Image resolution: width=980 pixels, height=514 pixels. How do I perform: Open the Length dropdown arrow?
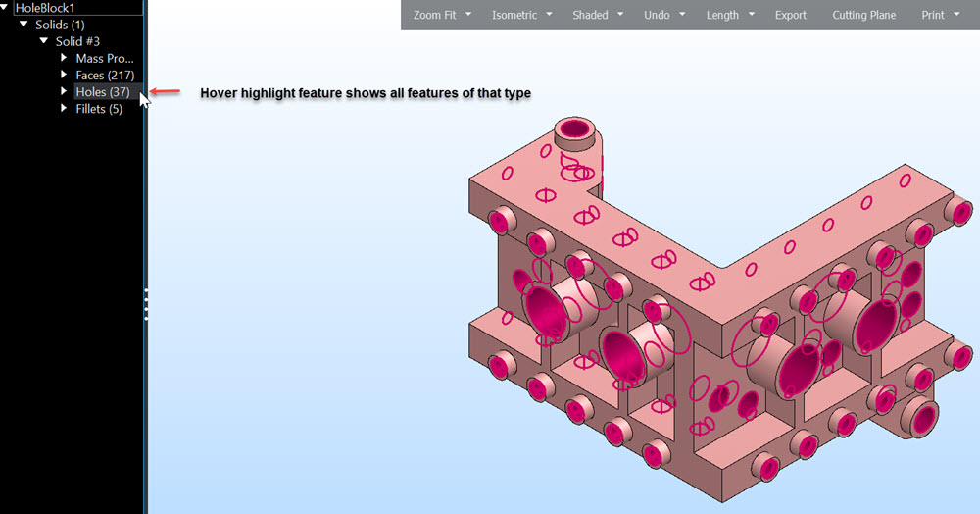click(752, 15)
